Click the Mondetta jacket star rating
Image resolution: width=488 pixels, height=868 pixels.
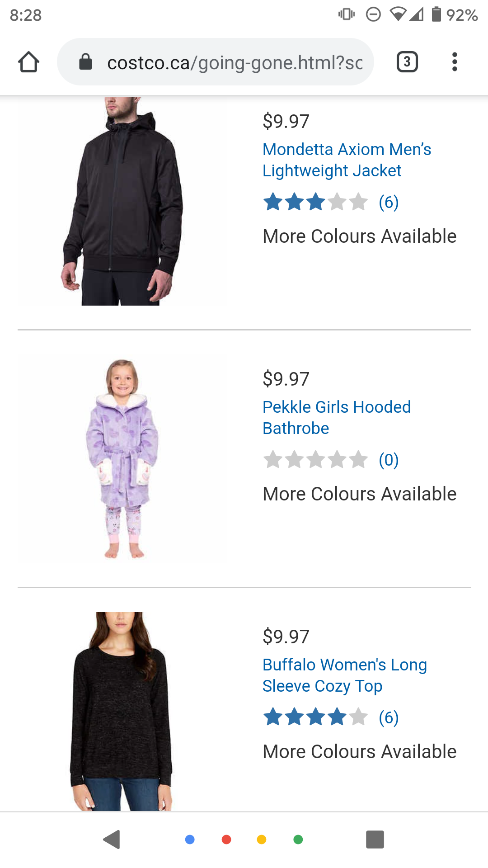pos(315,202)
